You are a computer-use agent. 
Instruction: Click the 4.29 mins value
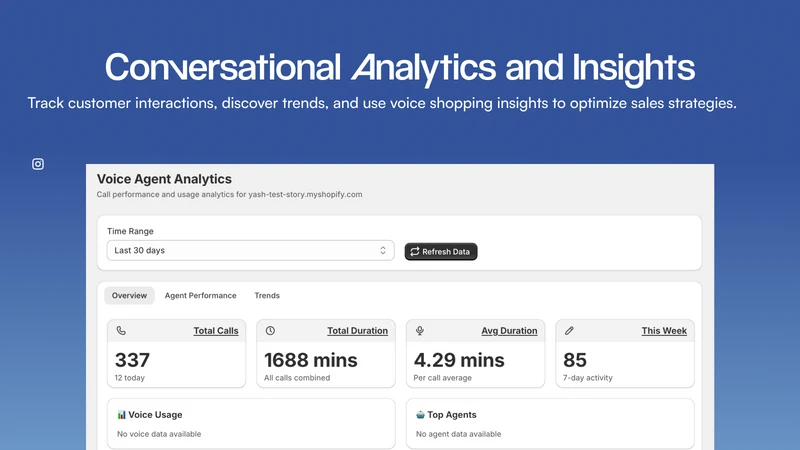click(459, 360)
